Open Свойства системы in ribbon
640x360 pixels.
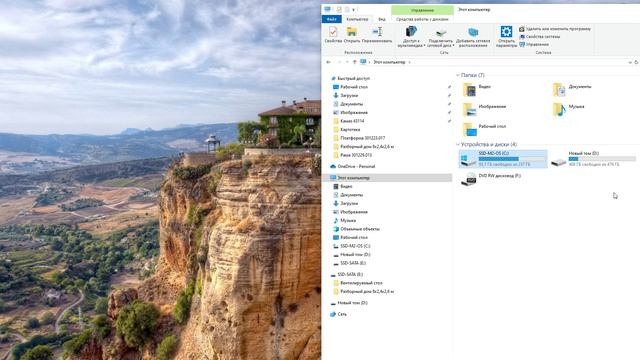point(539,37)
